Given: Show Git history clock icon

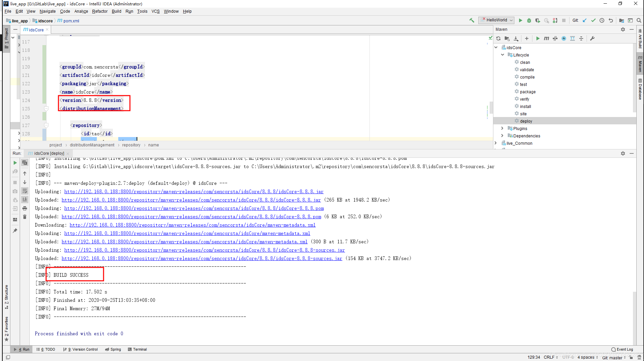Looking at the screenshot, I should (x=602, y=20).
